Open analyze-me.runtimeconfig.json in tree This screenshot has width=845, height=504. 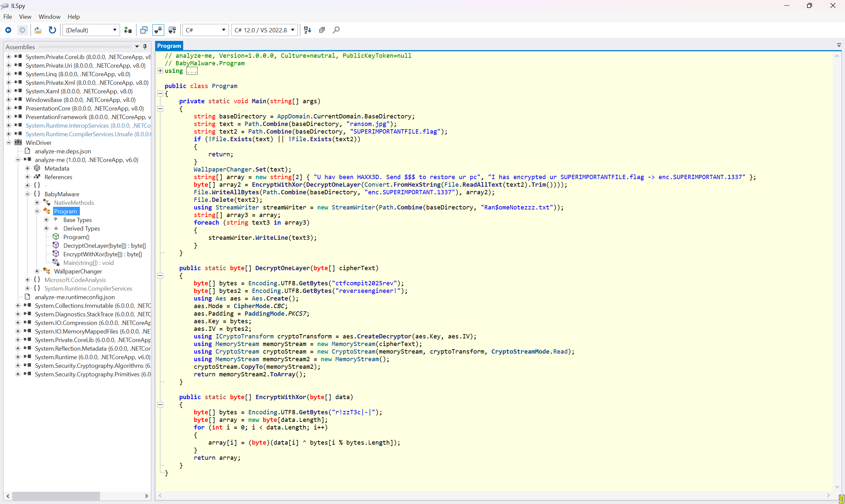pyautogui.click(x=75, y=297)
